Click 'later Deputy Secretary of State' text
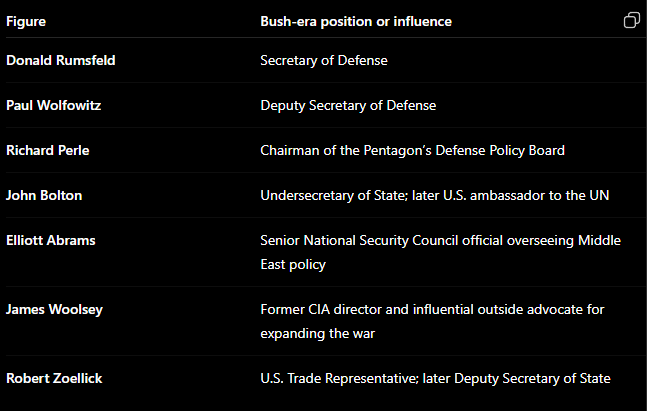 click(x=517, y=379)
